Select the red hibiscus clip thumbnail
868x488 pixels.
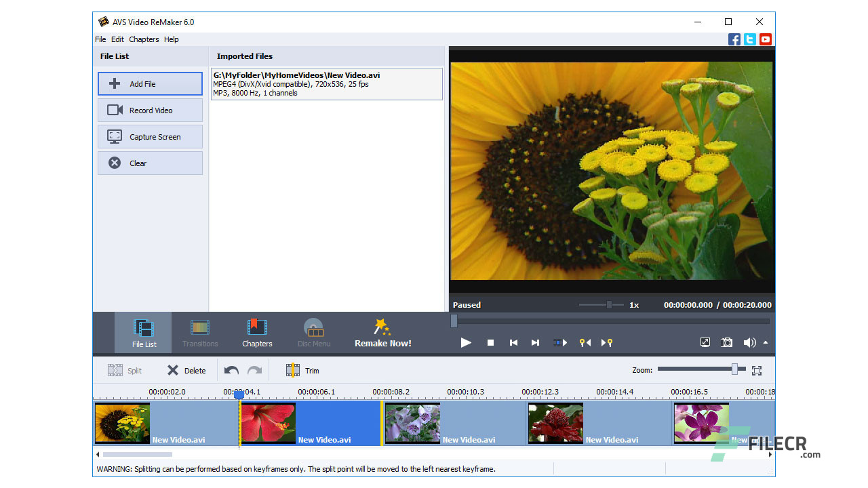pyautogui.click(x=269, y=424)
